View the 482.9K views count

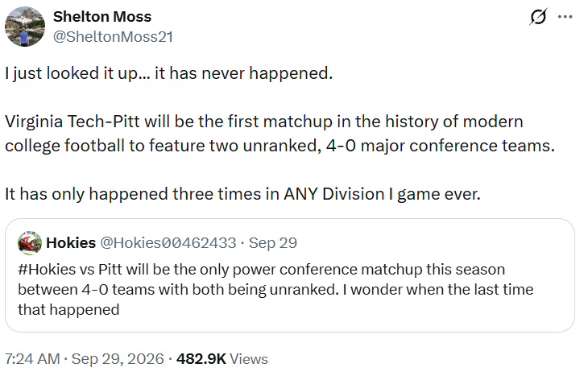click(201, 359)
